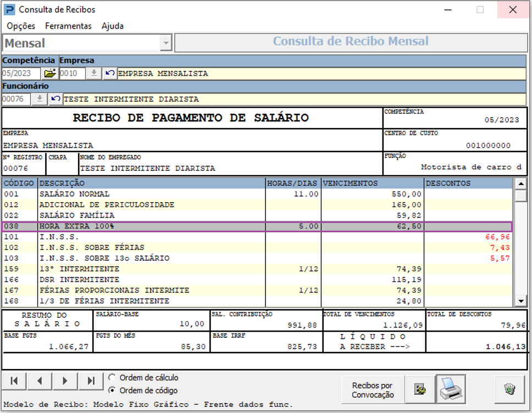Click the scrollbar up arrow in receipt table

[x=520, y=184]
